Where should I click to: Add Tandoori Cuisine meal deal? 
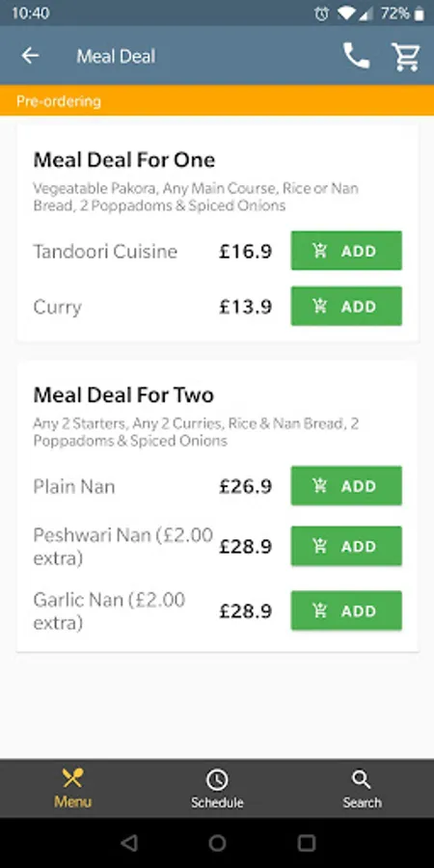[346, 251]
